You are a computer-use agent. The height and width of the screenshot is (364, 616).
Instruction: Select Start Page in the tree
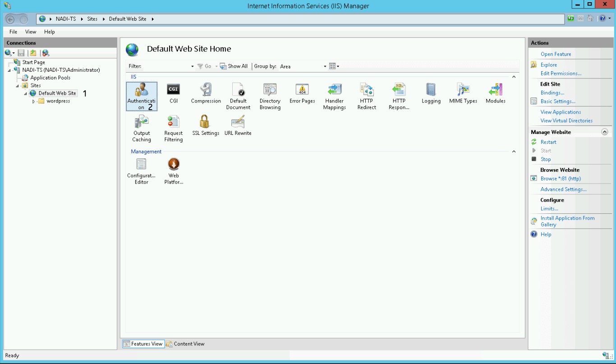click(x=34, y=62)
